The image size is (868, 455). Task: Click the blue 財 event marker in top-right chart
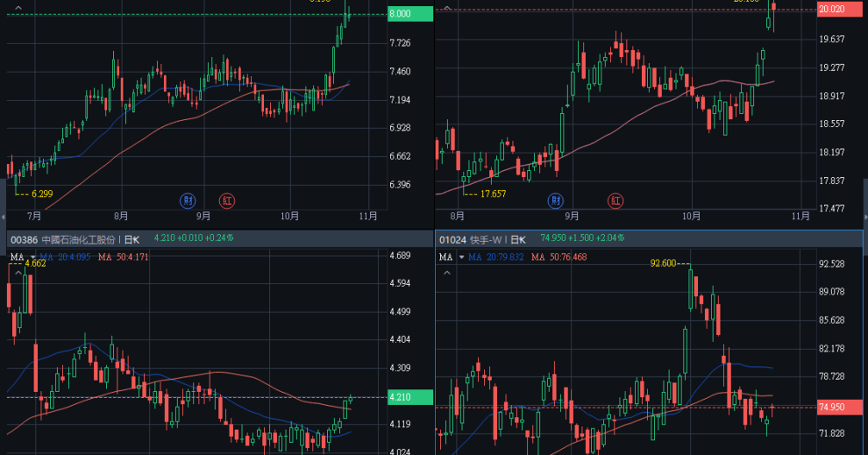tap(556, 200)
